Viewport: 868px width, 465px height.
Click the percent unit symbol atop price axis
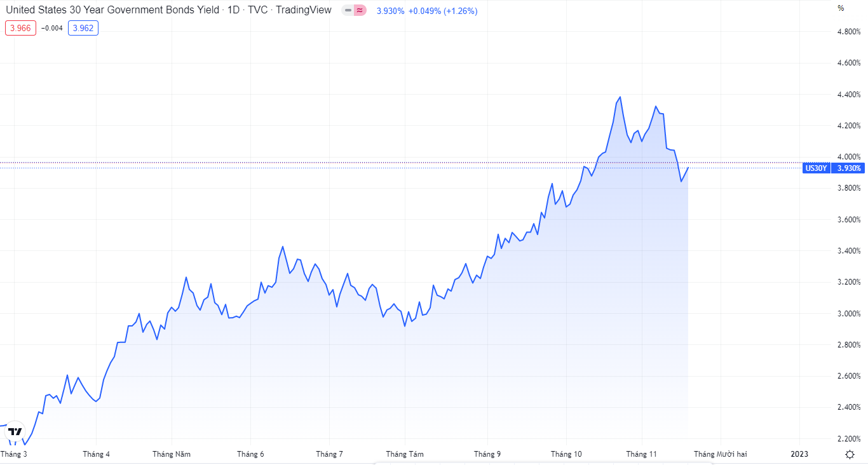coord(841,8)
